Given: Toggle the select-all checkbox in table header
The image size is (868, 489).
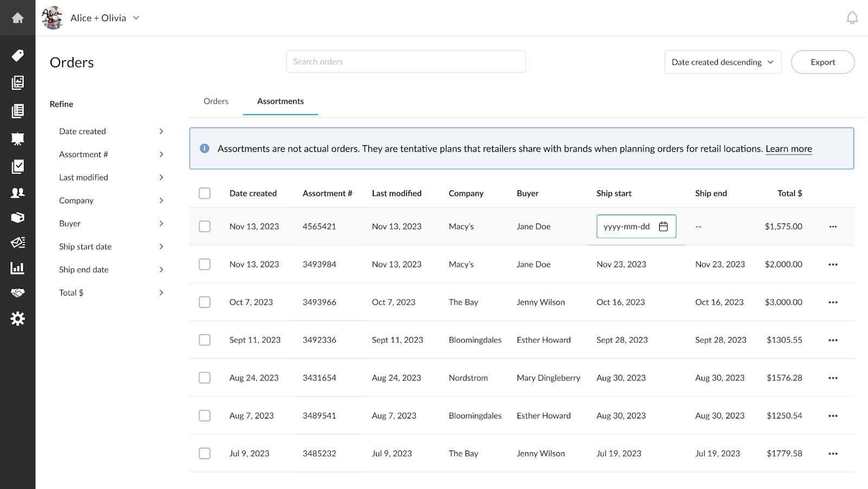Looking at the screenshot, I should [205, 194].
